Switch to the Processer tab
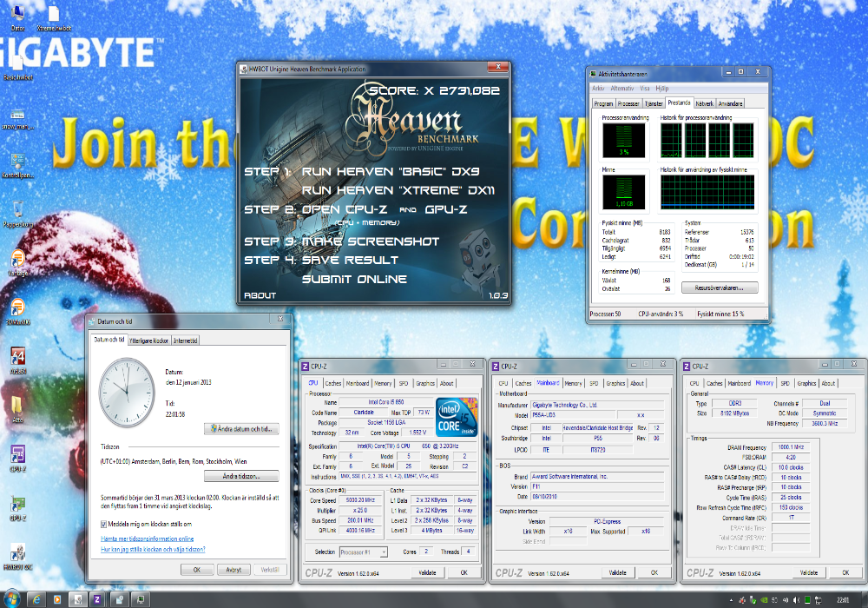The width and height of the screenshot is (868, 608). click(x=628, y=103)
